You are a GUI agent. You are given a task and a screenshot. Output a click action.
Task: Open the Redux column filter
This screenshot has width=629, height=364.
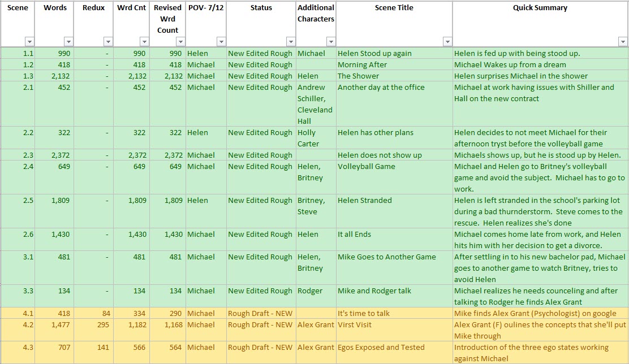108,41
